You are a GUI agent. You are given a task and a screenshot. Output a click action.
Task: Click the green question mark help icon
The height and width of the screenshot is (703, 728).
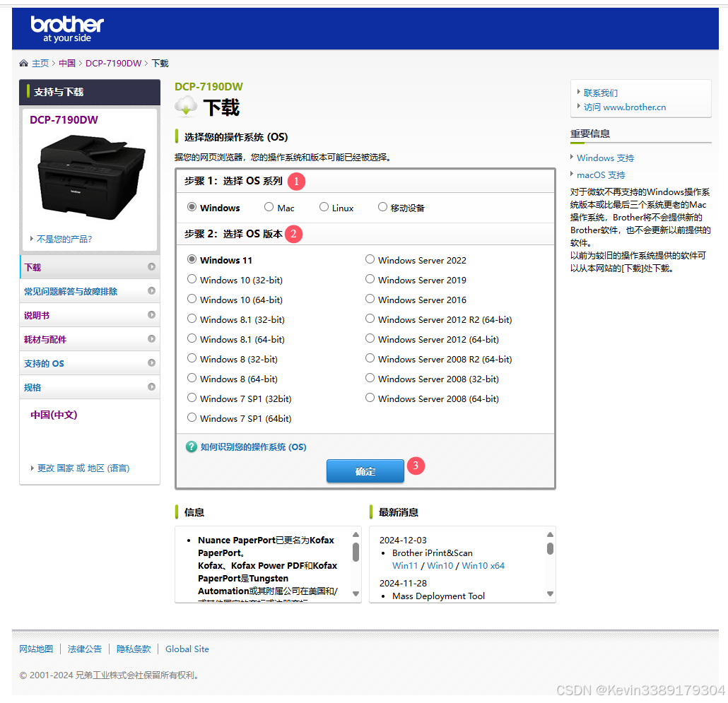[x=192, y=447]
